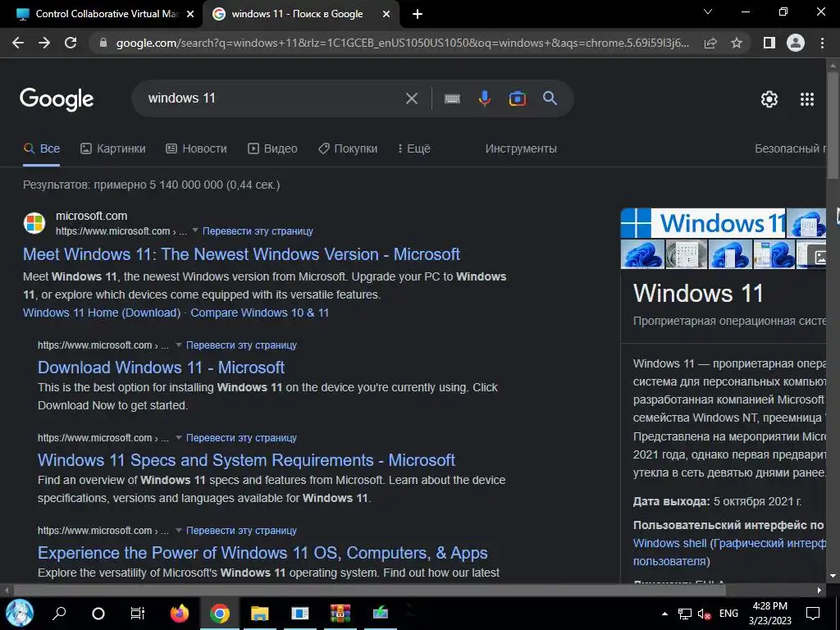This screenshot has width=840, height=630.
Task: Switch to the Картинки tab
Action: point(113,148)
